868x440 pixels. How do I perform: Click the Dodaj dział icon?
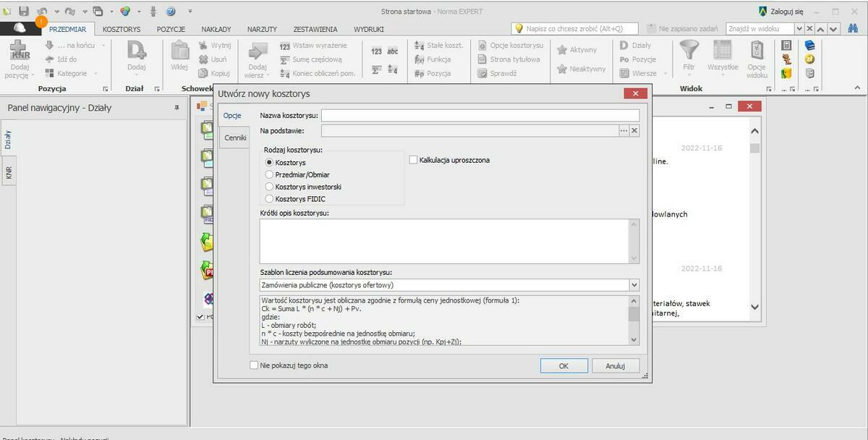(x=136, y=51)
